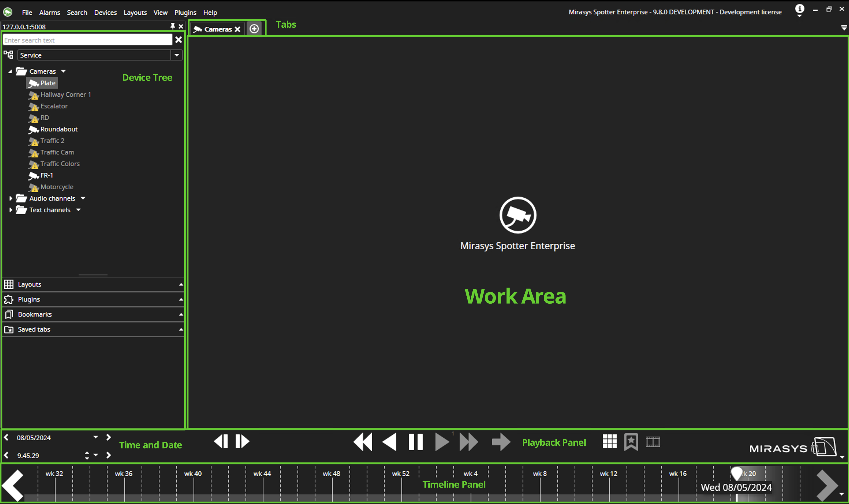849x504 pixels.
Task: Open the Alarms menu
Action: tap(50, 13)
